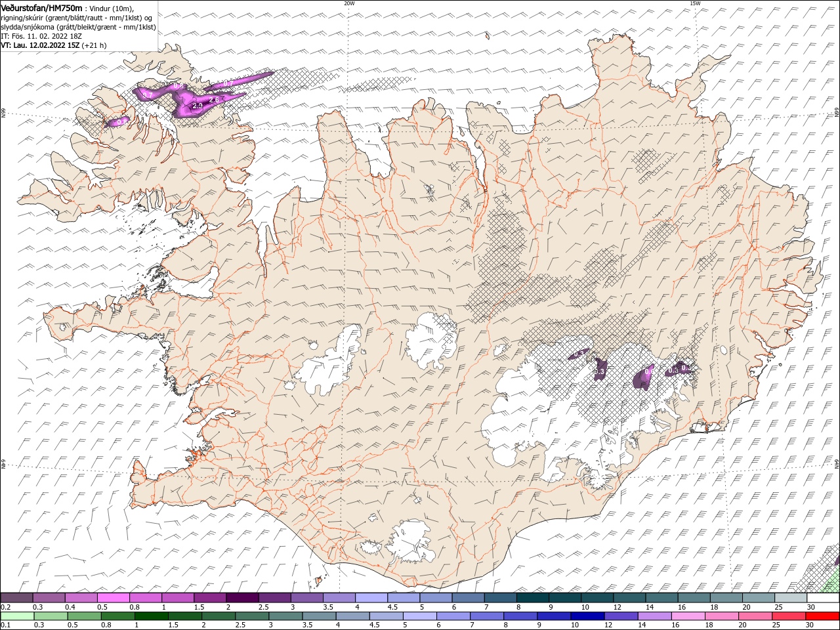Select the lavender 14 swatch, lower rain scale
840x630 pixels.
tap(654, 616)
